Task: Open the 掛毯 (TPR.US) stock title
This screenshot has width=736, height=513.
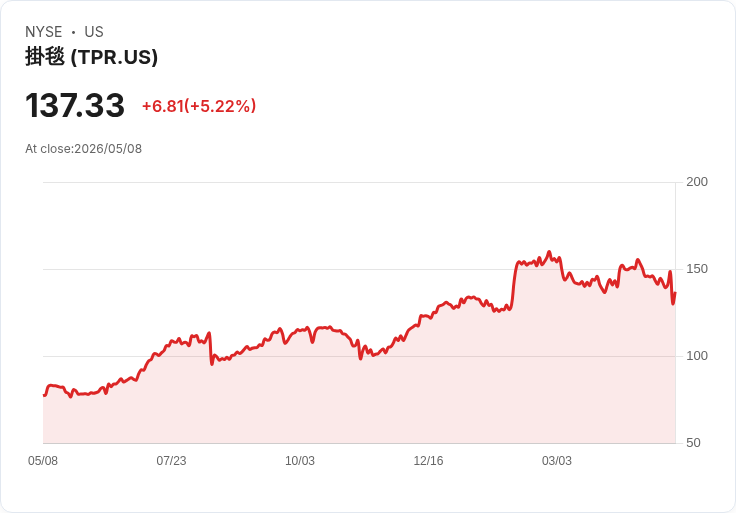Action: [x=92, y=57]
